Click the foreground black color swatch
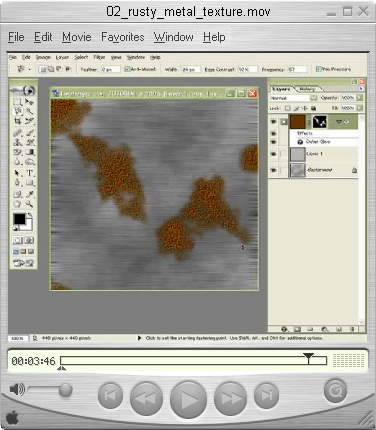The image size is (376, 430). (x=19, y=219)
